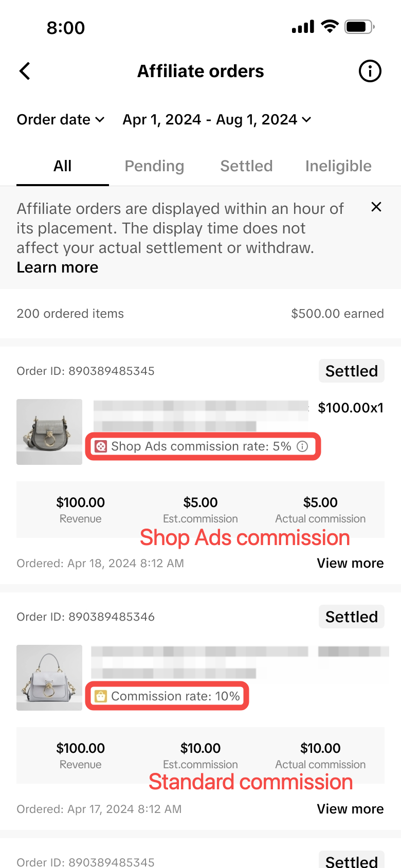
Task: Open the white handbag product thumbnail
Action: tap(49, 678)
